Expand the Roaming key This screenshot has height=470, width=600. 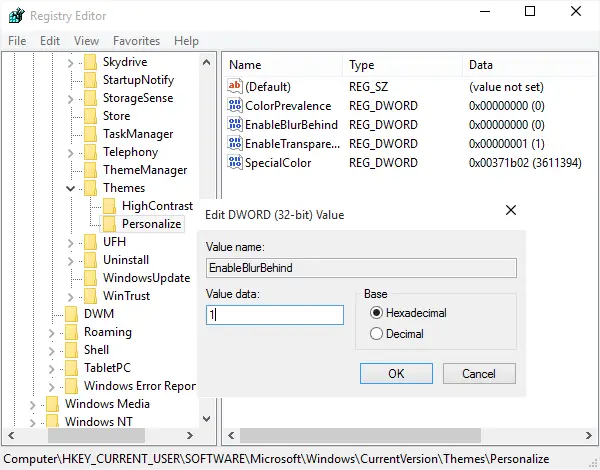(x=52, y=333)
